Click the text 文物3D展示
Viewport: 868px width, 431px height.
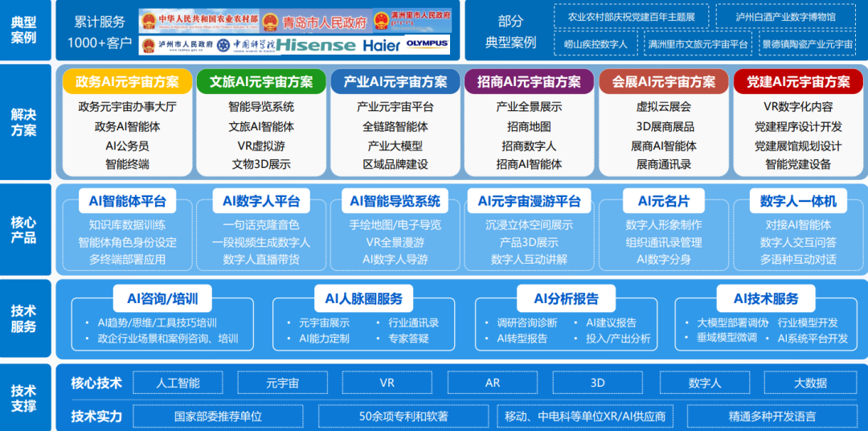pos(261,165)
